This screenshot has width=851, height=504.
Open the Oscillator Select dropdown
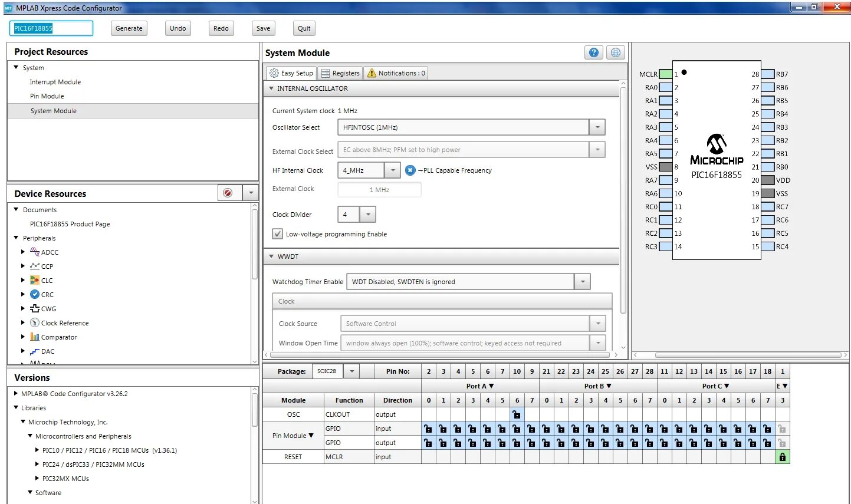pos(597,127)
